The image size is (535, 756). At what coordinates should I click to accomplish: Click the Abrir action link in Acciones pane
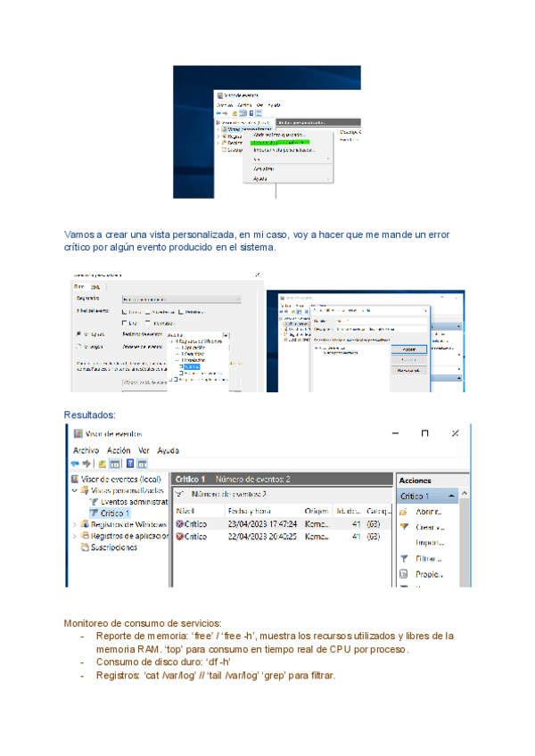click(429, 512)
